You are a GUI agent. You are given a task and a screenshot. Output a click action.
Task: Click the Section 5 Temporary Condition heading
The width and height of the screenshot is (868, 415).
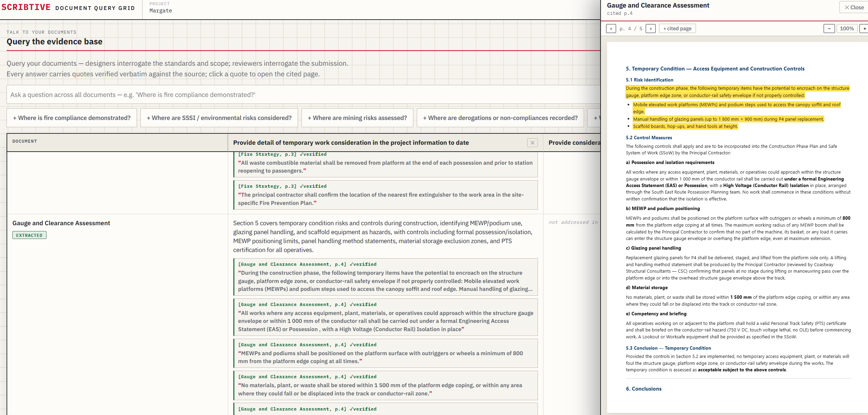[x=715, y=69]
